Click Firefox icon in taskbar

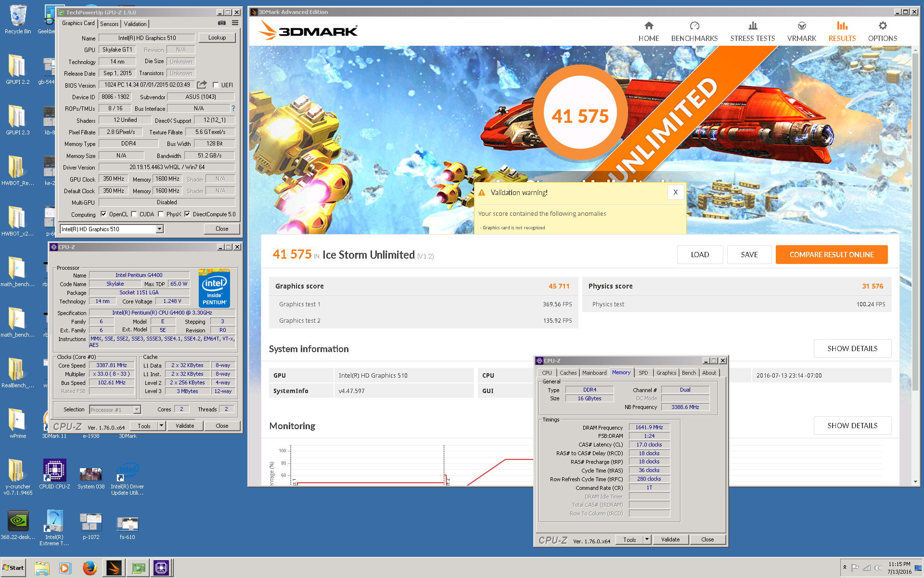pos(90,568)
